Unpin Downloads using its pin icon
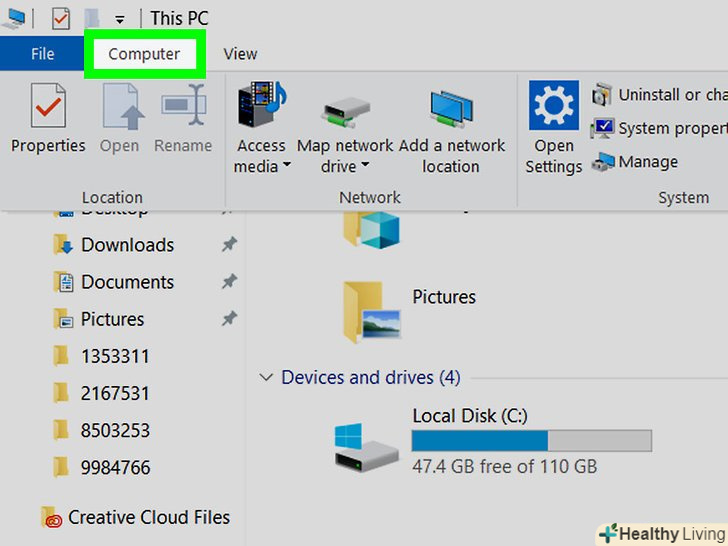 point(229,244)
